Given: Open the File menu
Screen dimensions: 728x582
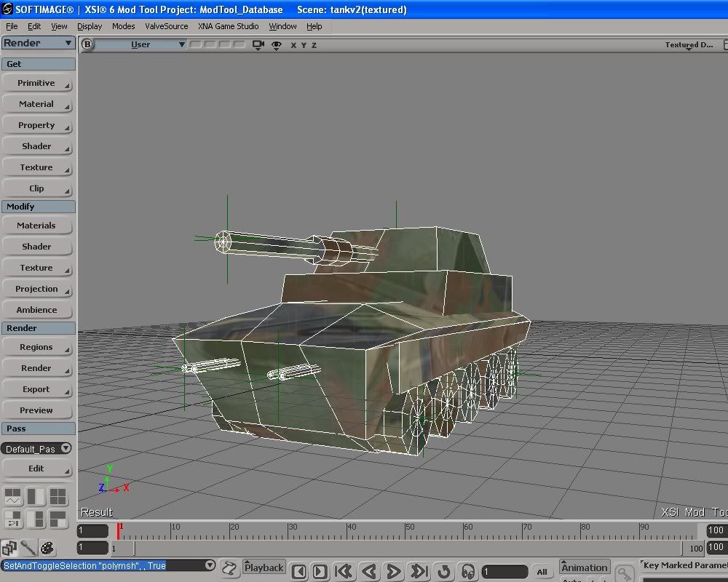Looking at the screenshot, I should [x=12, y=26].
